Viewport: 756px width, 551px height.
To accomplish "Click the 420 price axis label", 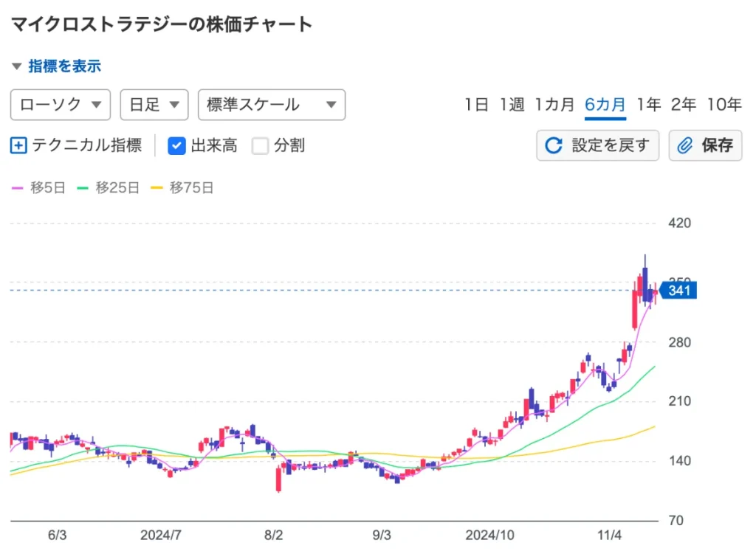I will point(679,223).
